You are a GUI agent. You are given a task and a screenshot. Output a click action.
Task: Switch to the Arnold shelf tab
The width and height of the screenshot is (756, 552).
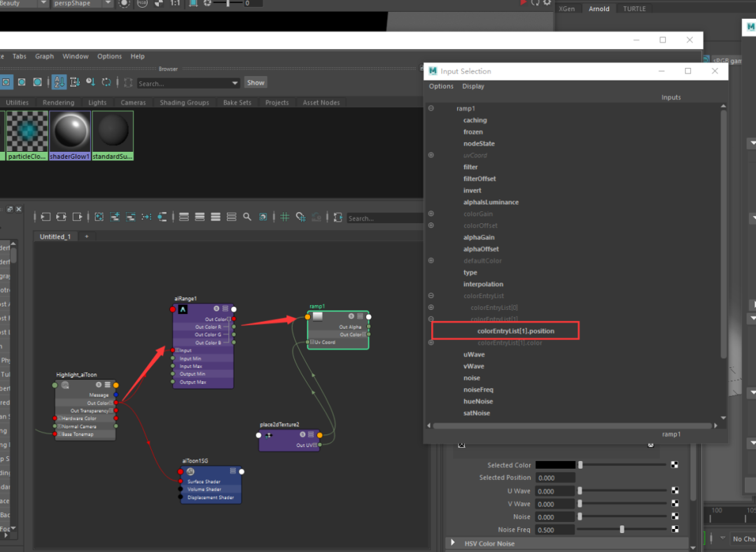click(x=598, y=8)
